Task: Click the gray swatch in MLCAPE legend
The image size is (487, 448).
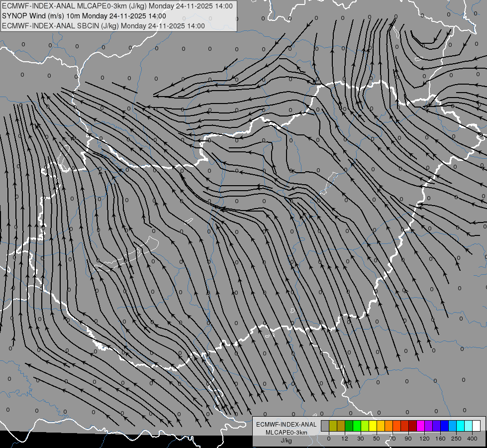Action: [325, 426]
